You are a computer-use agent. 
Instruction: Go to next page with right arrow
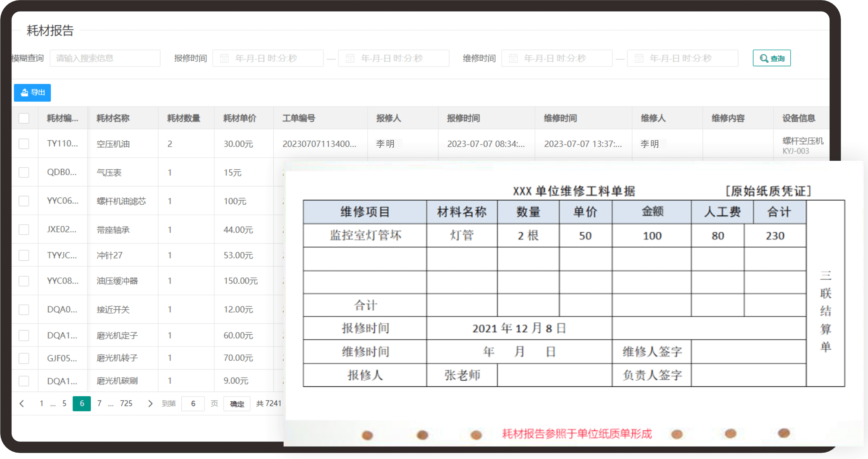click(150, 403)
